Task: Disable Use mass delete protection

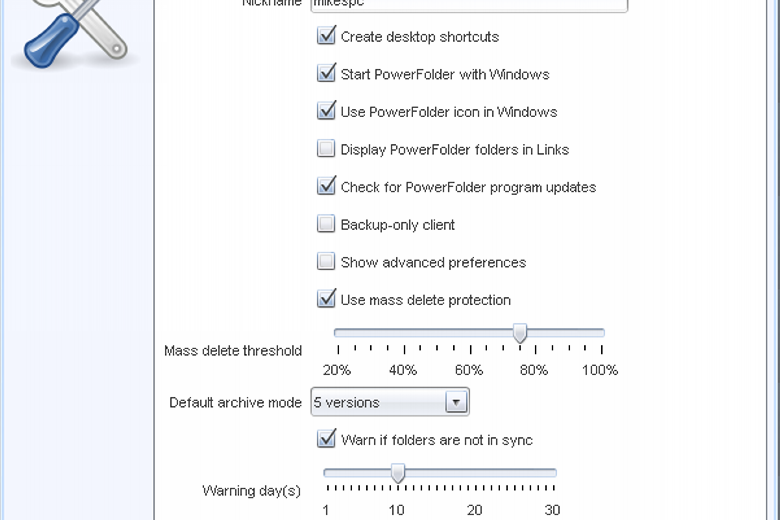Action: click(326, 299)
